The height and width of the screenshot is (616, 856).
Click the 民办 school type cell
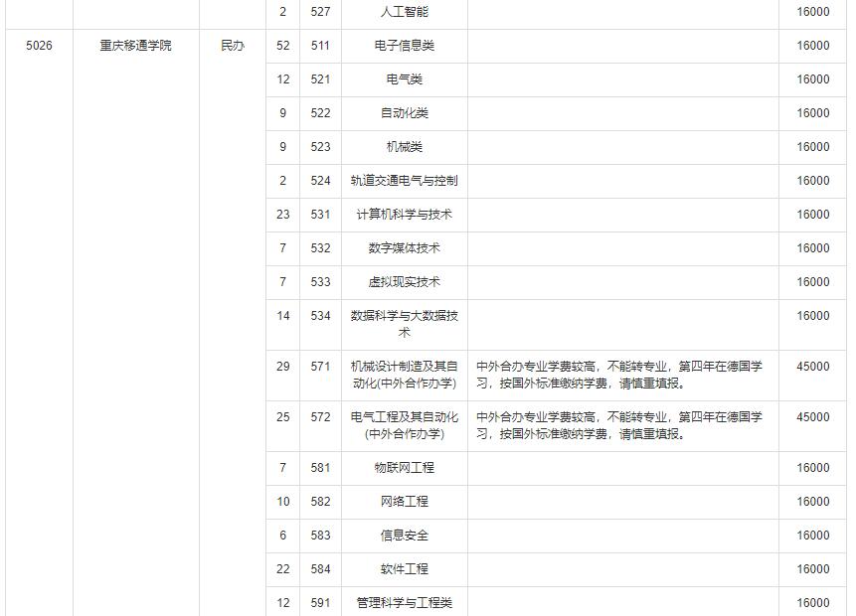click(232, 46)
